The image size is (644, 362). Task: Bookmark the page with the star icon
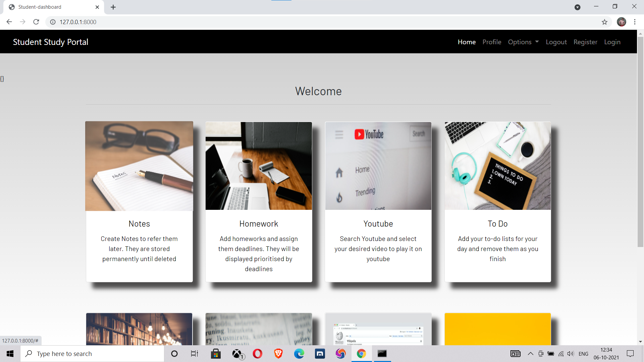pyautogui.click(x=605, y=22)
